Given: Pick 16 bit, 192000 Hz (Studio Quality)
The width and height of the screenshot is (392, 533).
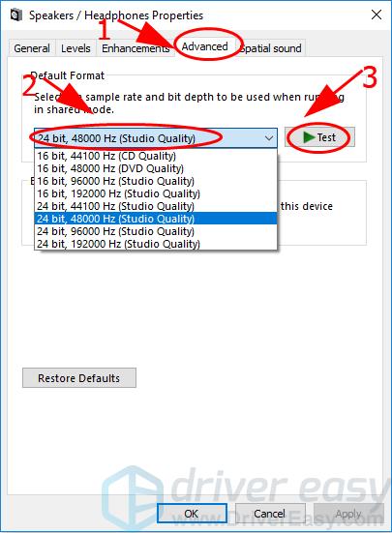Looking at the screenshot, I should (x=156, y=193).
